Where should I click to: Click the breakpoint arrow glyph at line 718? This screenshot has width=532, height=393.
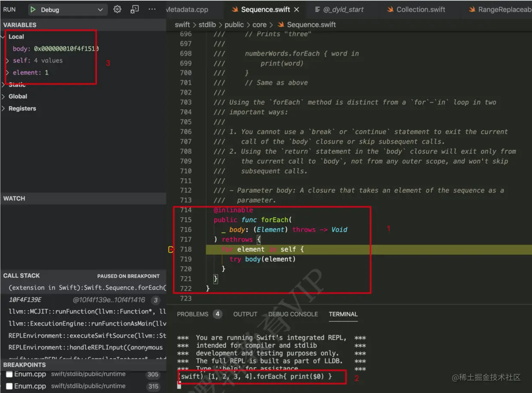171,250
